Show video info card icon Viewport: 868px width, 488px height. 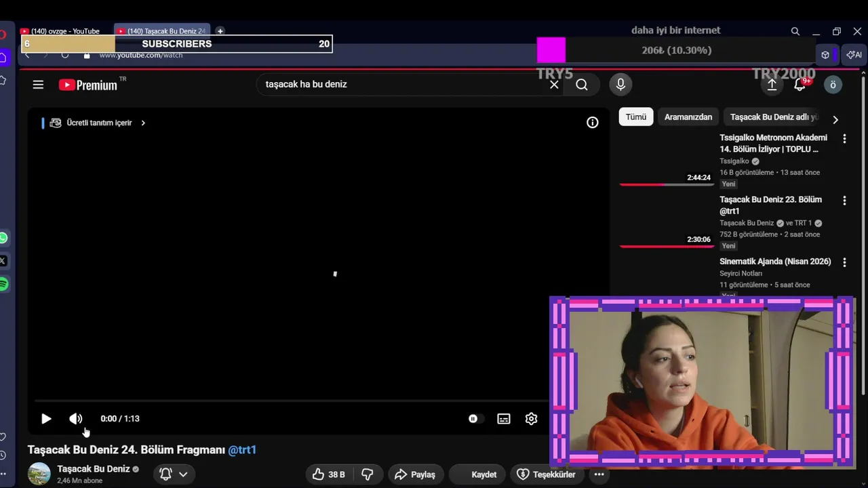pos(593,123)
